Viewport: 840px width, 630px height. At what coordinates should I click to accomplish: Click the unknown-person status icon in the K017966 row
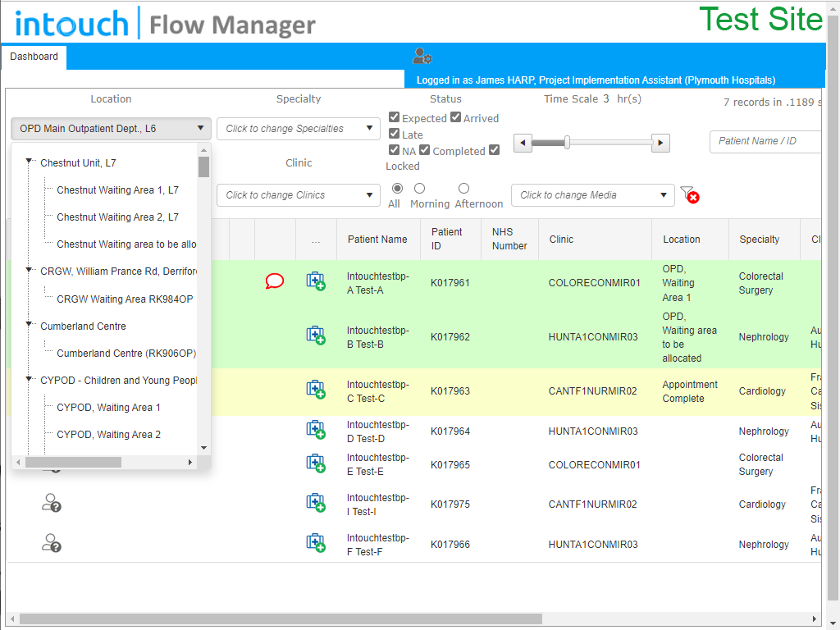(52, 543)
